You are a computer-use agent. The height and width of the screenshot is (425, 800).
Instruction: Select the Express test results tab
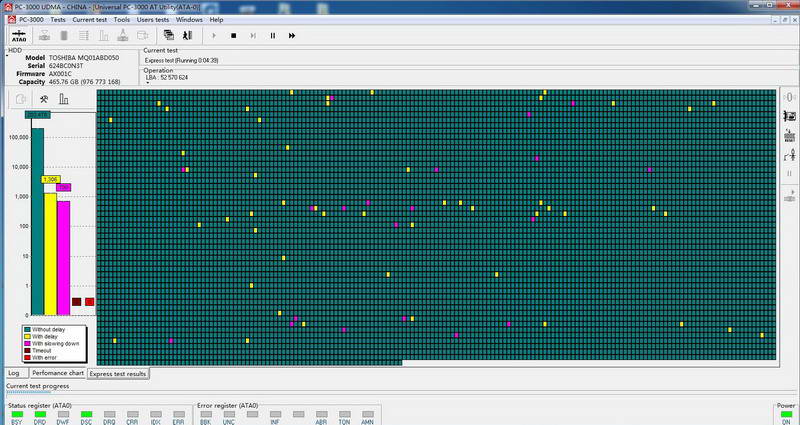coord(118,373)
